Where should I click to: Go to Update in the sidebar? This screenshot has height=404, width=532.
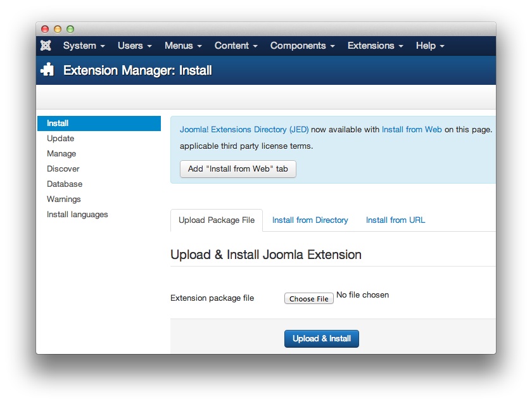[x=60, y=139]
